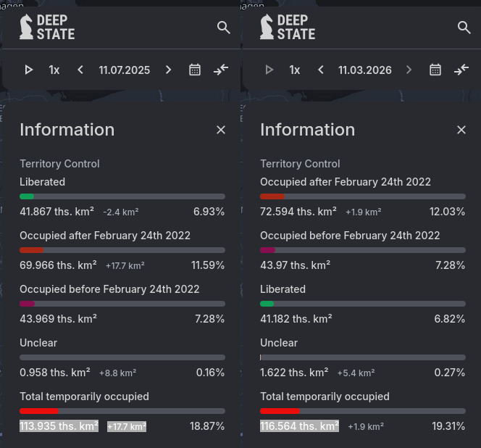Viewport: 481px width, 448px height.
Task: Click the 11.07.2025 date label
Action: pyautogui.click(x=125, y=70)
